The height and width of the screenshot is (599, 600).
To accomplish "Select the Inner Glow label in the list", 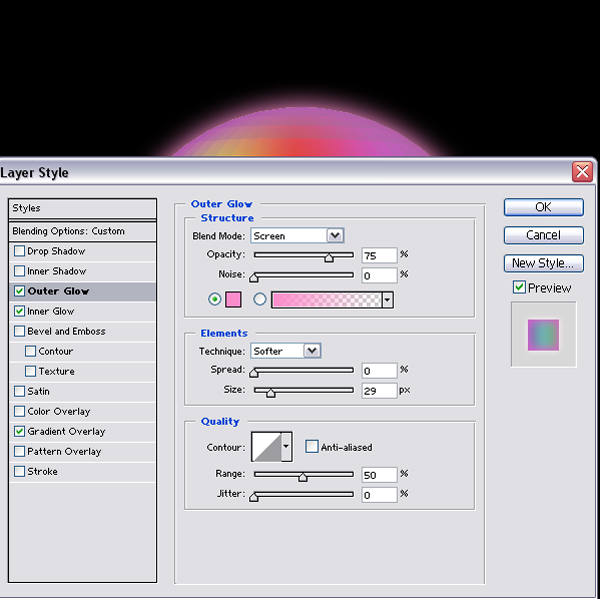I will click(x=51, y=311).
